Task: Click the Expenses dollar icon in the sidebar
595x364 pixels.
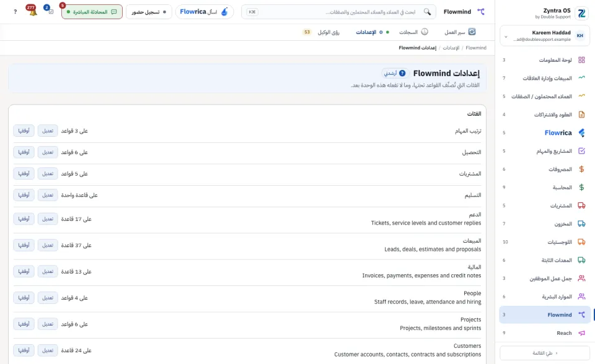Action: click(581, 169)
